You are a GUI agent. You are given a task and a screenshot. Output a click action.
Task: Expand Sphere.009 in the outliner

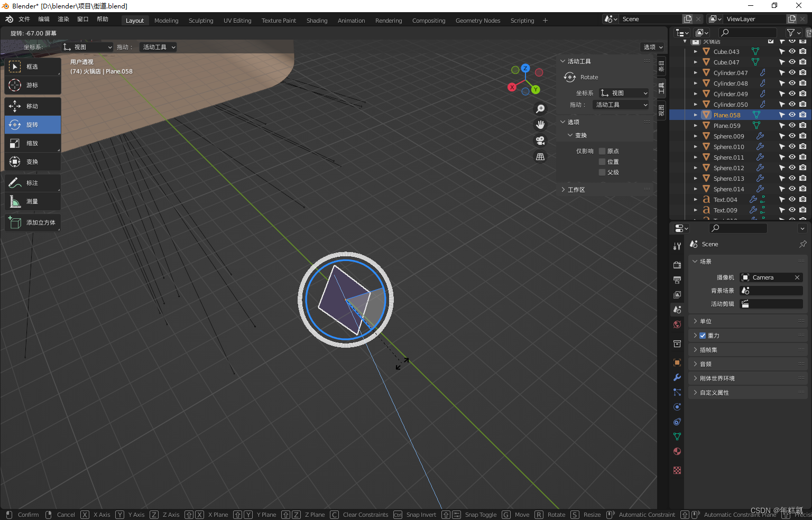(695, 136)
